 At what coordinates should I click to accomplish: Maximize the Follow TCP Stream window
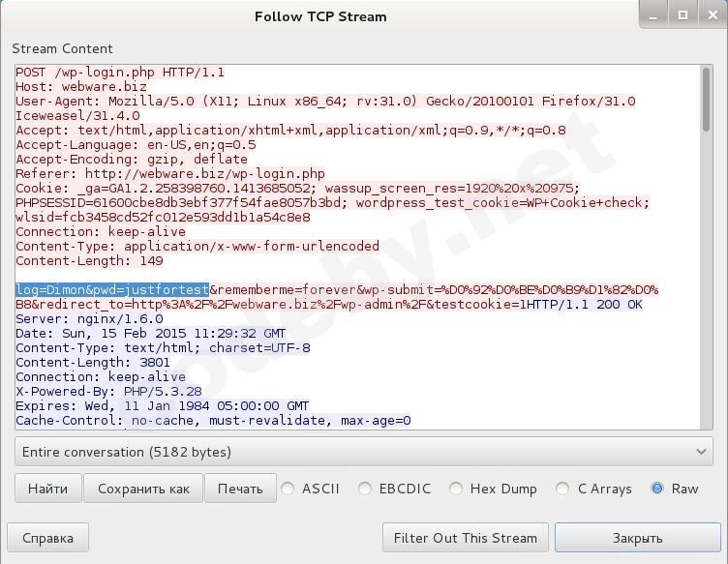682,15
